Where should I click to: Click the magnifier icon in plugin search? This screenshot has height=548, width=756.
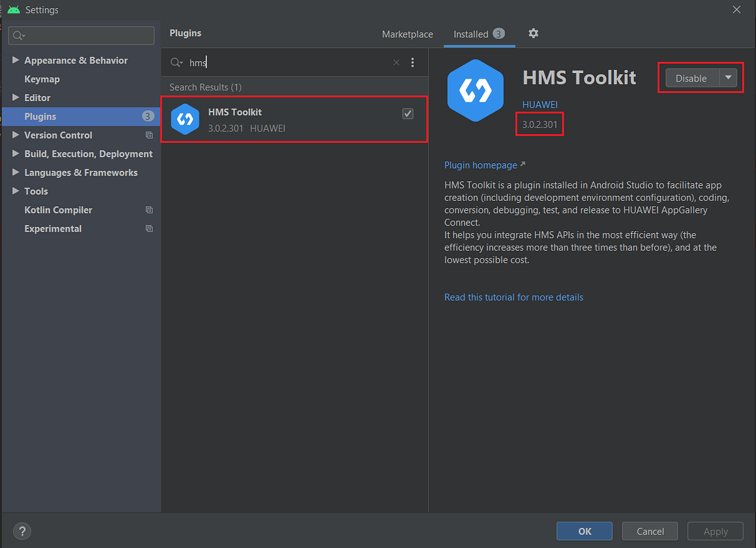[176, 62]
